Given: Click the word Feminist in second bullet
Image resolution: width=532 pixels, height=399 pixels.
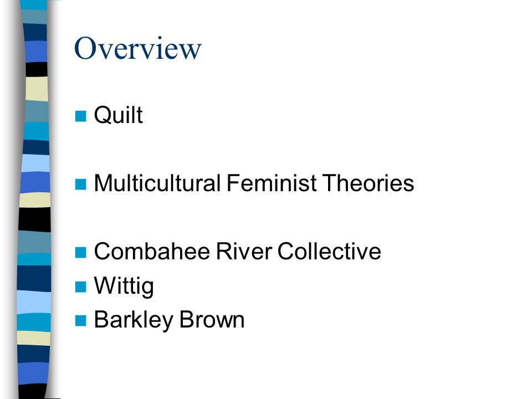Looking at the screenshot, I should click(x=271, y=183).
